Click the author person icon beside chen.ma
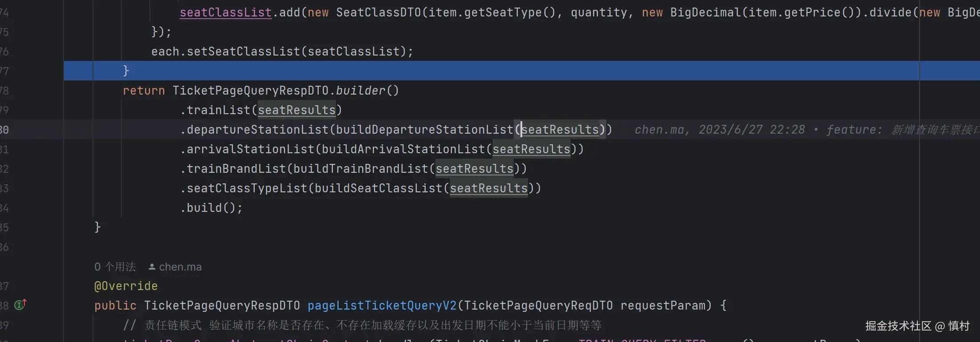980x342 pixels. 152,267
